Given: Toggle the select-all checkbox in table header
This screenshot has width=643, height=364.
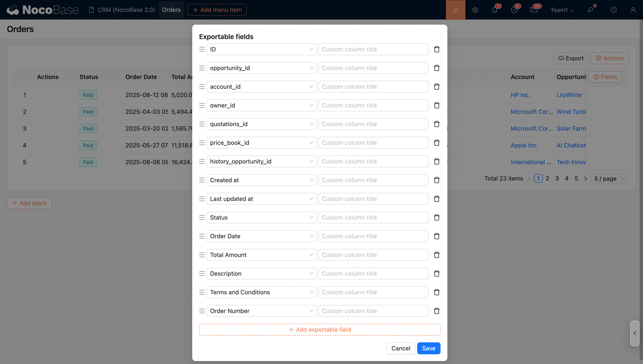Looking at the screenshot, I should pyautogui.click(x=24, y=77).
